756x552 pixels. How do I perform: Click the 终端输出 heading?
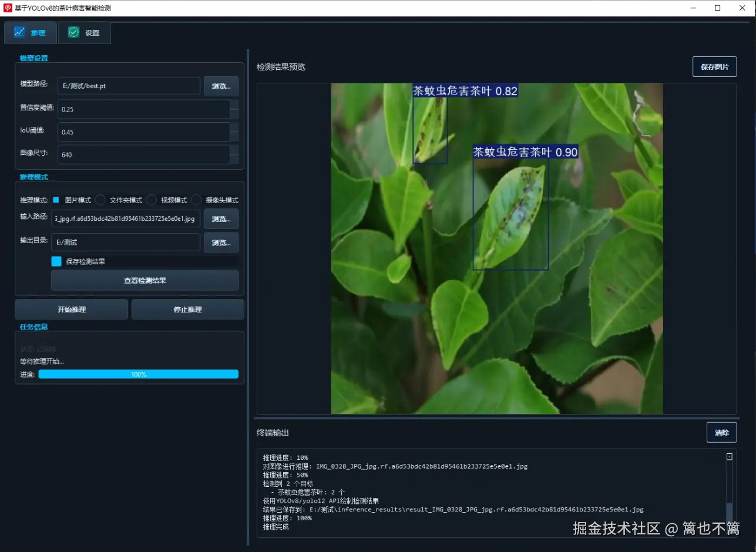coord(273,433)
